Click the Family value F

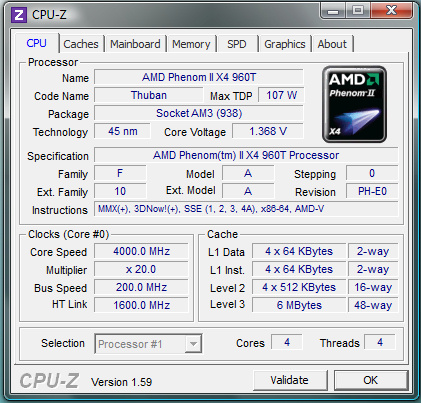[120, 173]
